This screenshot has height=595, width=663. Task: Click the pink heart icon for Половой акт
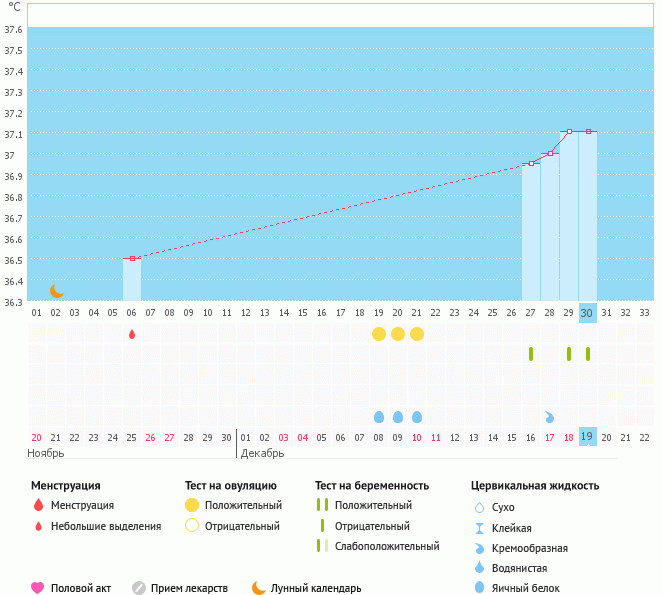coord(38,588)
